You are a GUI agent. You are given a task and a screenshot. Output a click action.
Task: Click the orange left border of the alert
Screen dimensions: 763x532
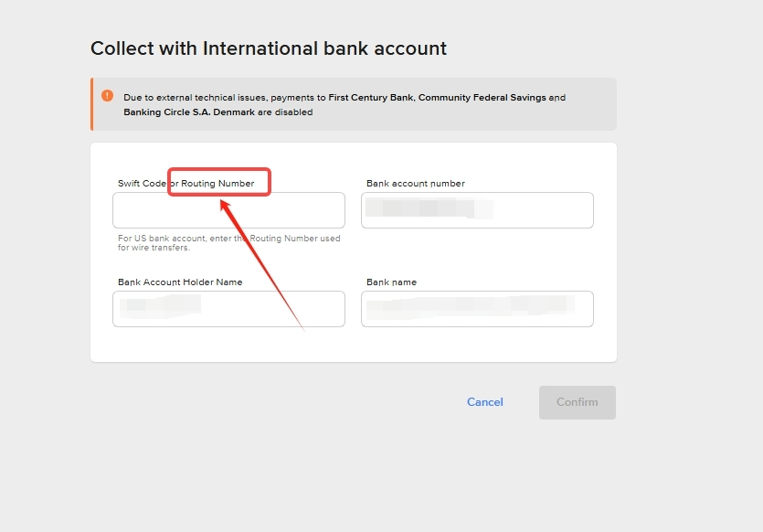tap(92, 104)
